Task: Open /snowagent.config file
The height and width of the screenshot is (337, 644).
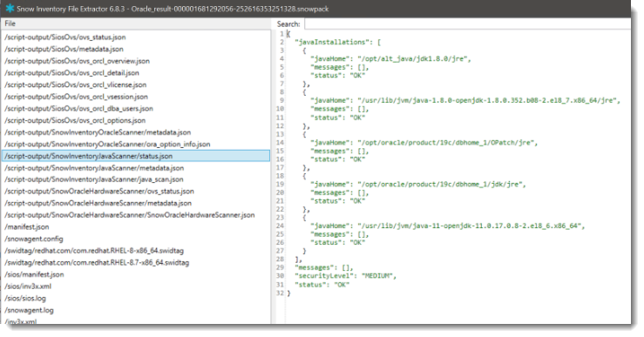Action: [34, 239]
